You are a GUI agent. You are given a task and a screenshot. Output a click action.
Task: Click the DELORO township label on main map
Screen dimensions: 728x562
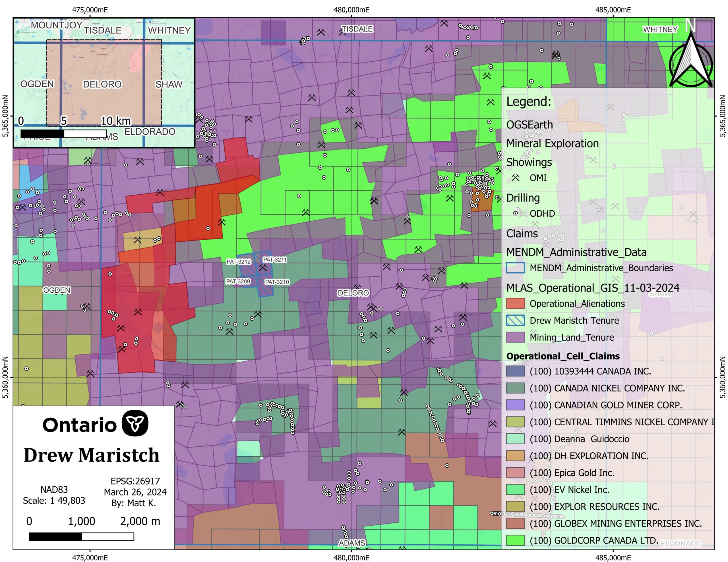[353, 293]
